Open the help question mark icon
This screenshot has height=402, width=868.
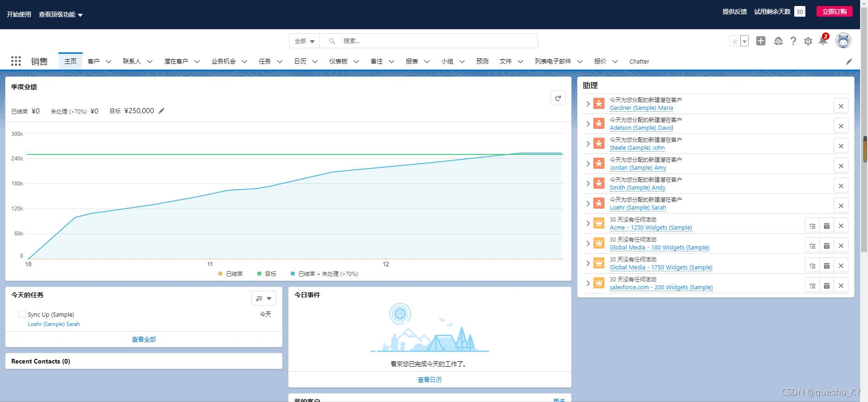[x=793, y=41]
